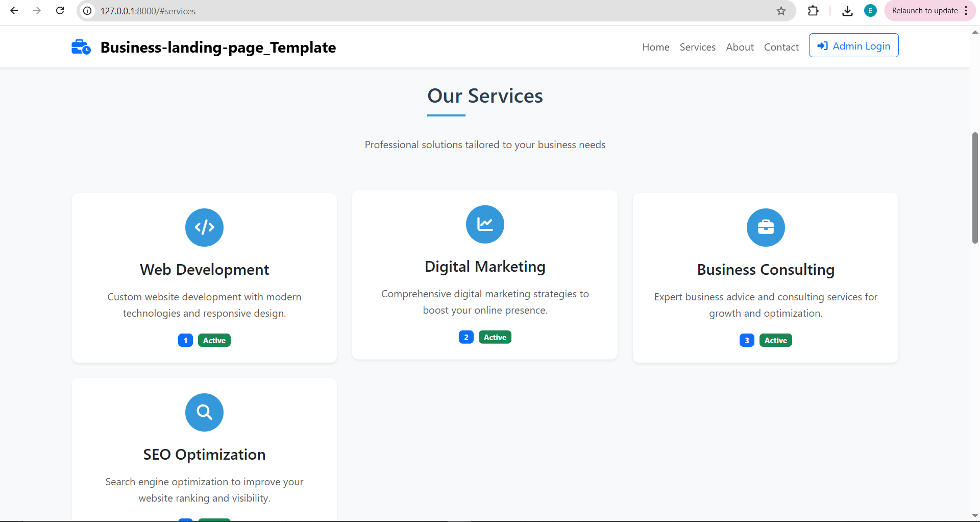Go back to the previous page
Viewport: 980px width, 522px height.
14,11
